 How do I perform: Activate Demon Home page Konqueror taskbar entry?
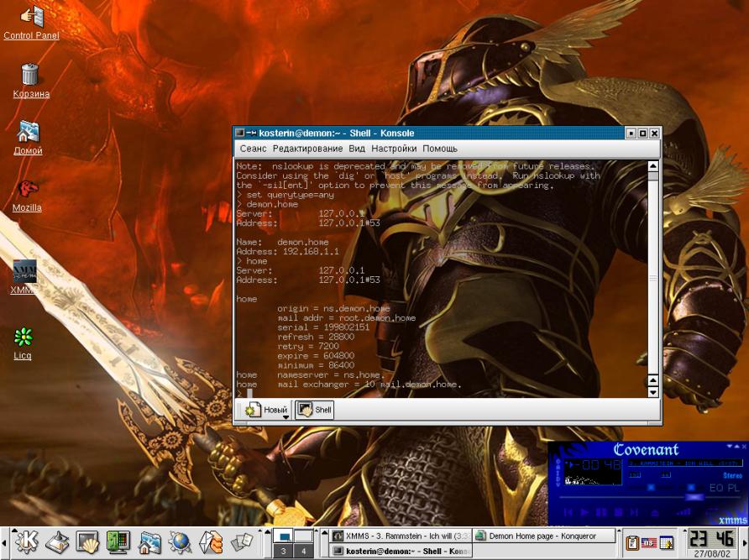tap(544, 536)
